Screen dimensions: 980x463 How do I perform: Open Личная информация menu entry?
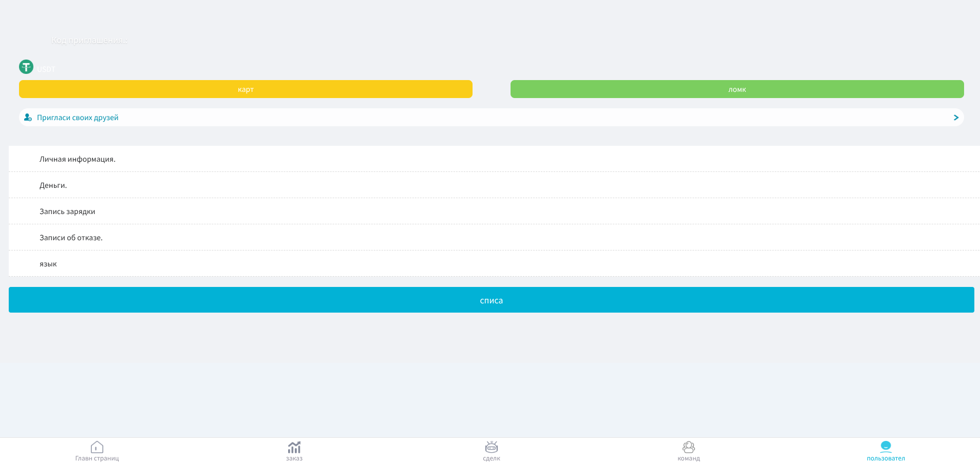[x=494, y=159]
